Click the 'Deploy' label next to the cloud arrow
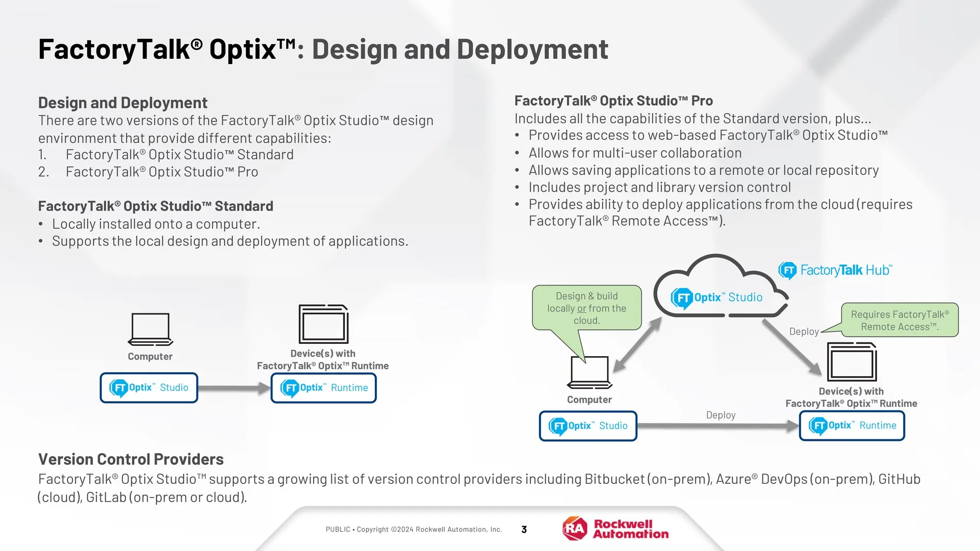This screenshot has width=980, height=551. (x=804, y=332)
